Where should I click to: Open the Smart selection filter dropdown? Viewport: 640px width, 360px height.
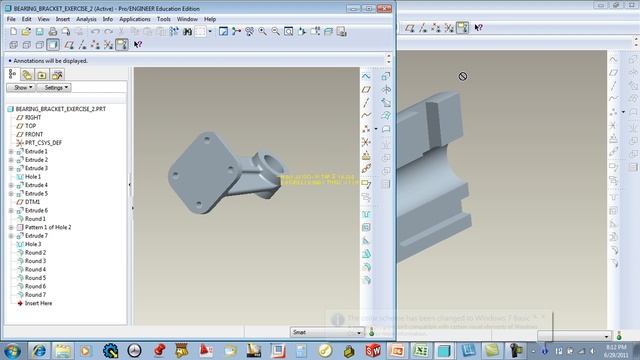point(327,332)
